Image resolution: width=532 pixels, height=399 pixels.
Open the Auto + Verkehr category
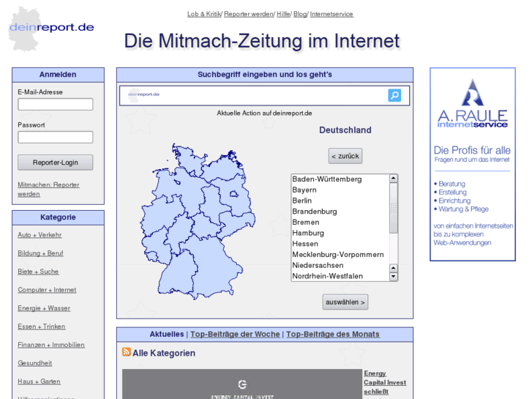[x=40, y=235]
